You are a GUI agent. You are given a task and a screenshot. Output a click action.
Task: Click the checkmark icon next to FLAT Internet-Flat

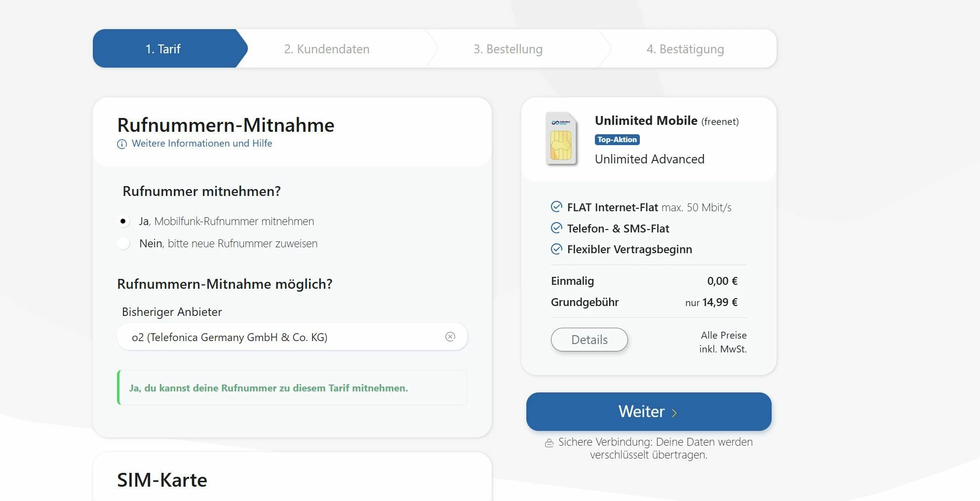(556, 207)
